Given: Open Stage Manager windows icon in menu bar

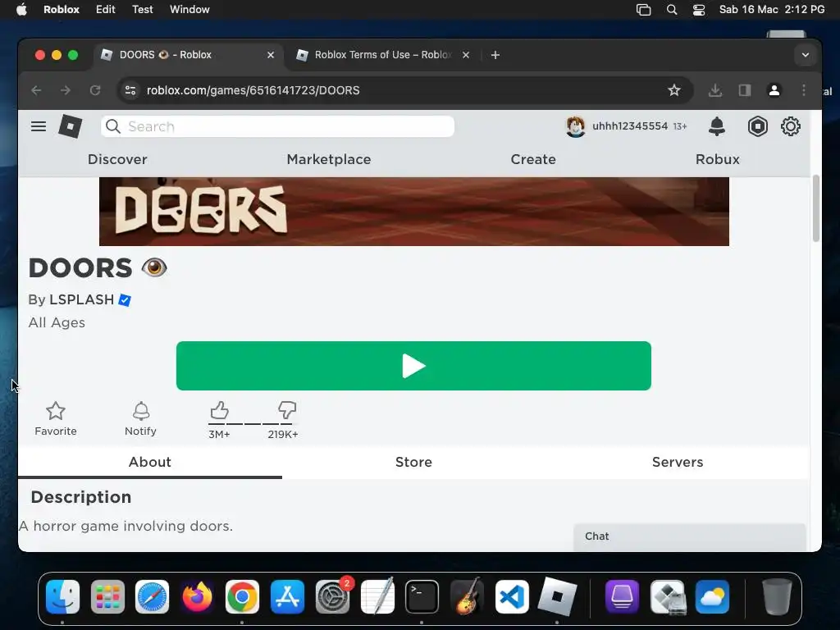Looking at the screenshot, I should pyautogui.click(x=643, y=10).
